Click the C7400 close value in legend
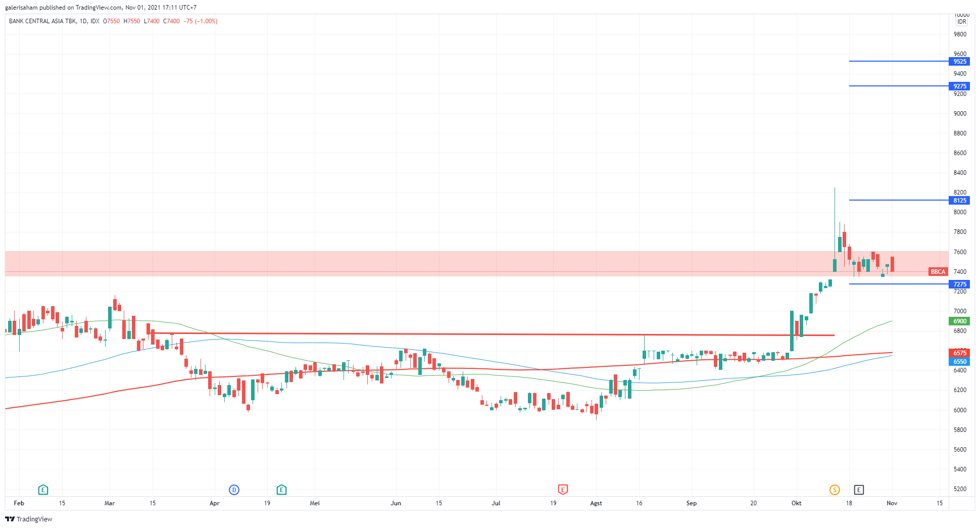The height and width of the screenshot is (528, 980). pyautogui.click(x=171, y=21)
